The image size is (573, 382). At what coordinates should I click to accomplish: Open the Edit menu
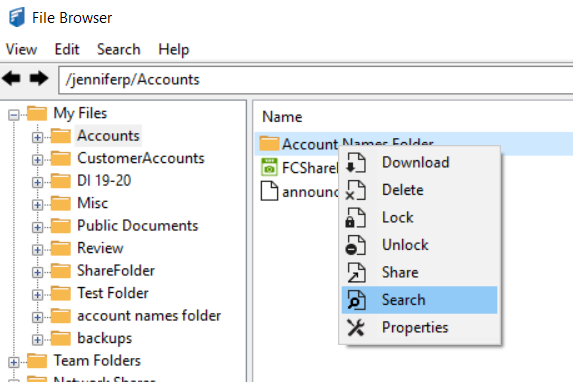pyautogui.click(x=67, y=49)
